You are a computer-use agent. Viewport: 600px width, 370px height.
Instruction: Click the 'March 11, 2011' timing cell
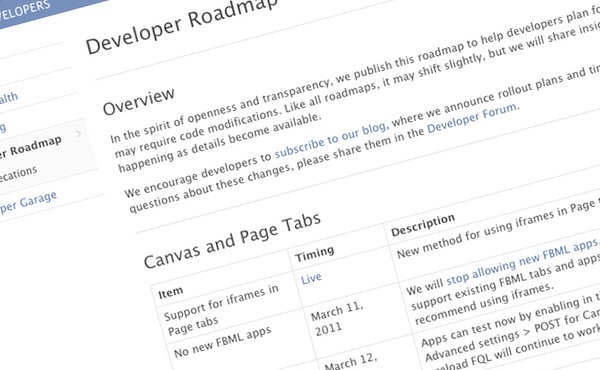(337, 318)
